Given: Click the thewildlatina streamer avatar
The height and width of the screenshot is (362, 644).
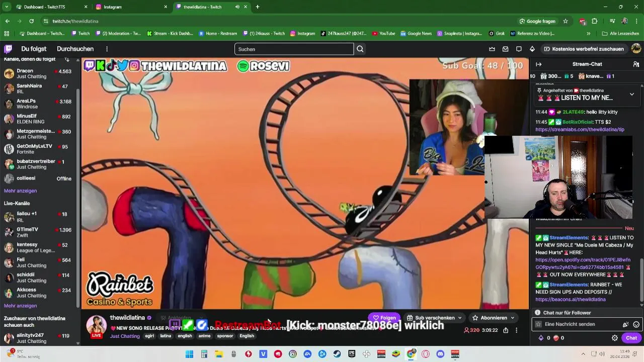Looking at the screenshot, I should [x=97, y=326].
